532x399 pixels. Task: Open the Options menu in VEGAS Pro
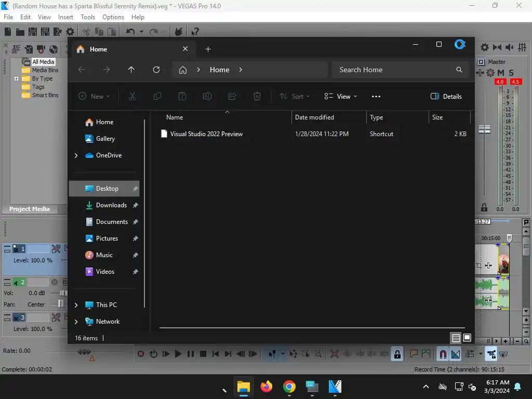[x=113, y=17]
